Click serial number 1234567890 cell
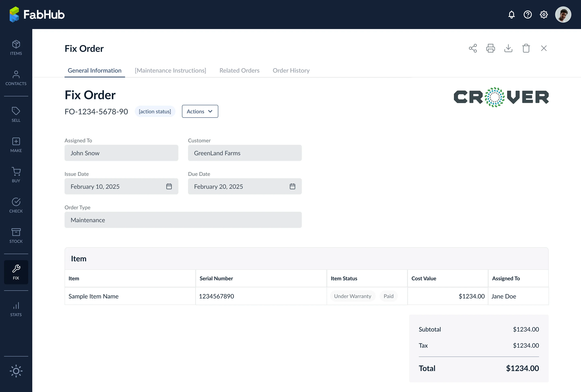Viewport: 581px width, 392px height. pyautogui.click(x=261, y=296)
